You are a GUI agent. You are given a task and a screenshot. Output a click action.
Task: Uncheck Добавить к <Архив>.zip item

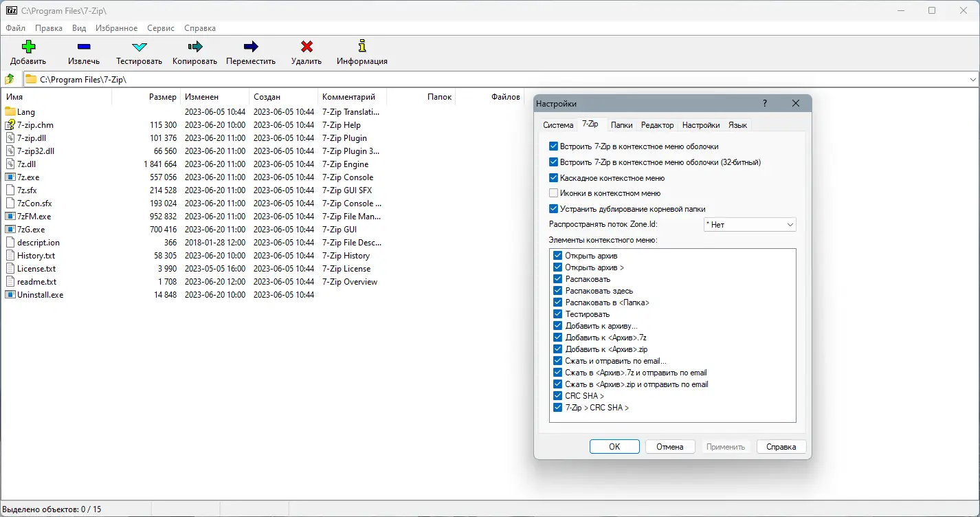pos(557,349)
